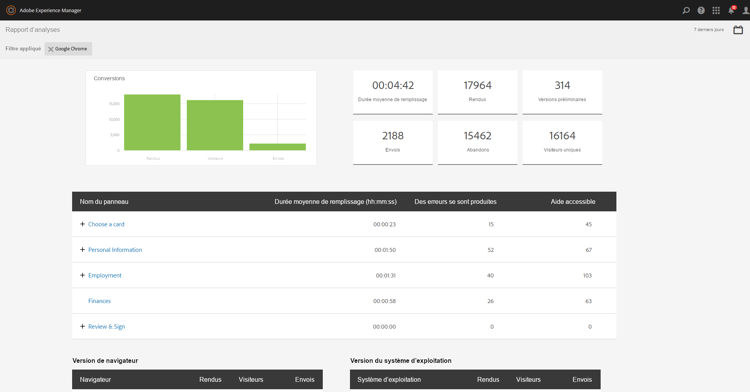This screenshot has height=392, width=750.
Task: Open the Employment link
Action: (x=105, y=275)
